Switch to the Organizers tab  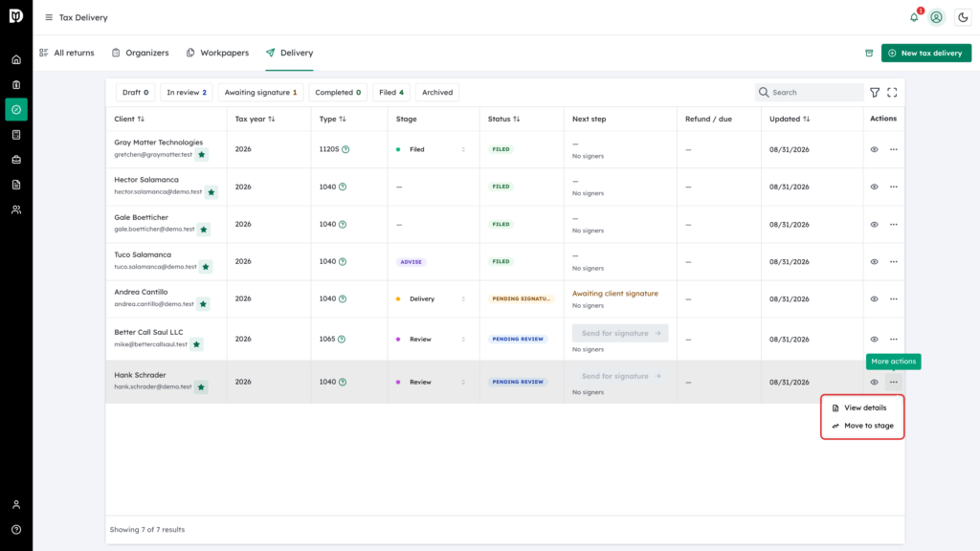pyautogui.click(x=141, y=54)
